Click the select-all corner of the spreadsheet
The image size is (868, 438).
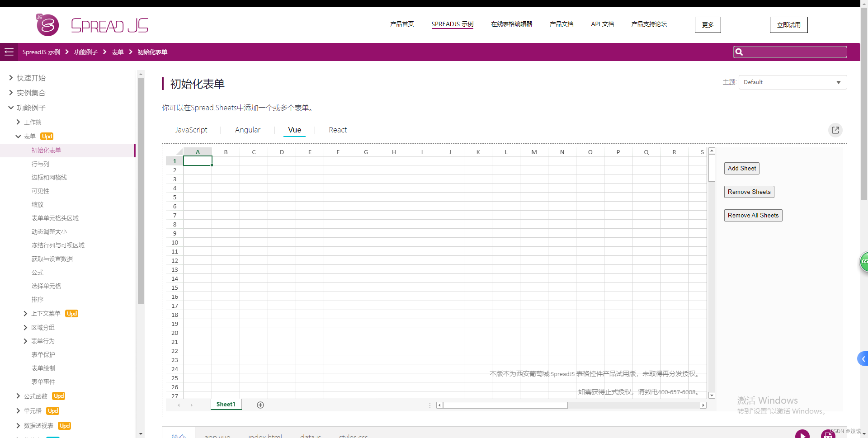pos(175,152)
